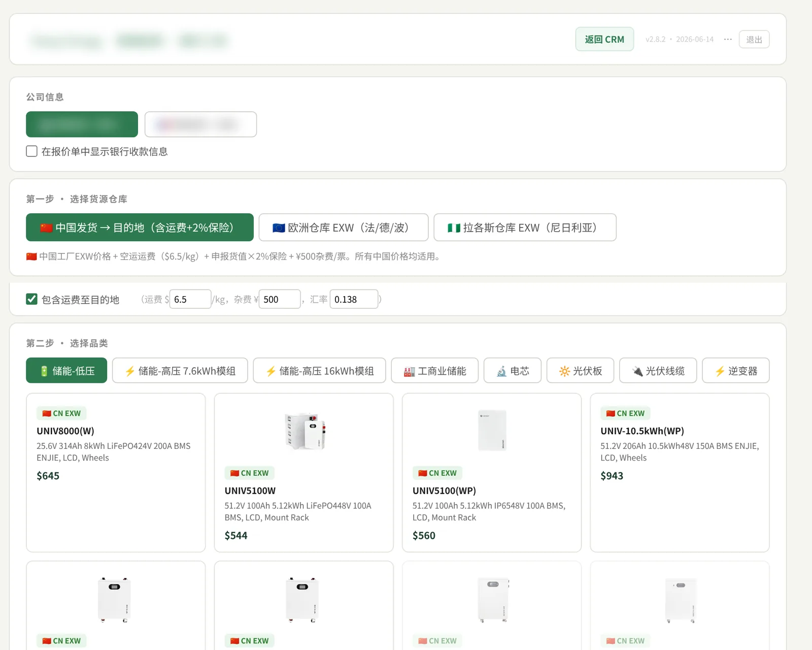
Task: Select the 储能-高压 7.6kWh模组 category
Action: pos(180,371)
